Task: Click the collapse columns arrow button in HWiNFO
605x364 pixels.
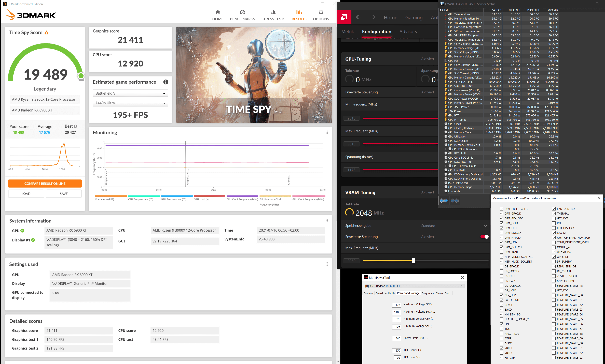Action: coord(455,201)
